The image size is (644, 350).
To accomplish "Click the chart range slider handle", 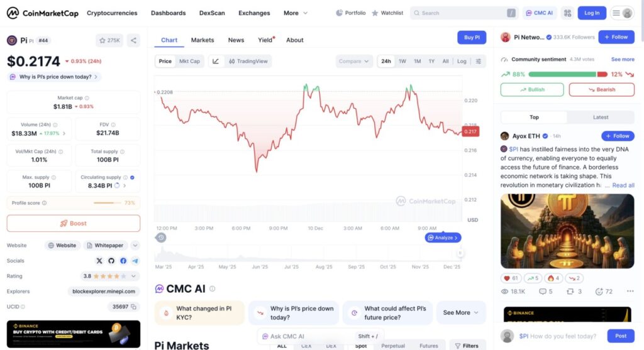I will (x=460, y=253).
